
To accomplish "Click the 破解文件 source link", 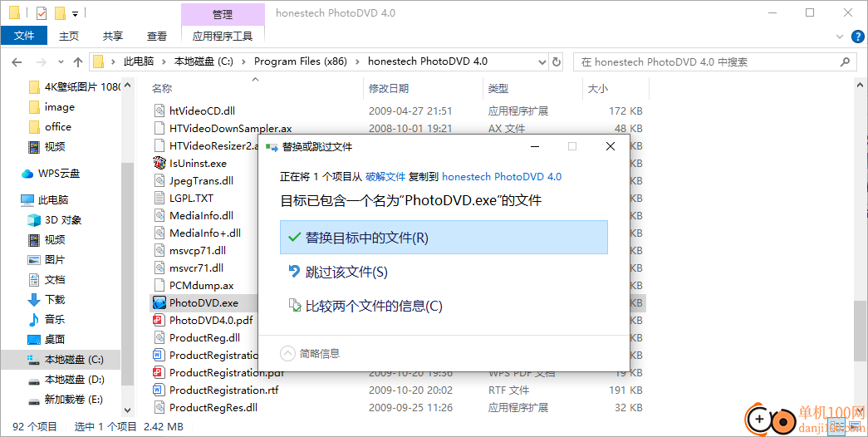I will (385, 177).
